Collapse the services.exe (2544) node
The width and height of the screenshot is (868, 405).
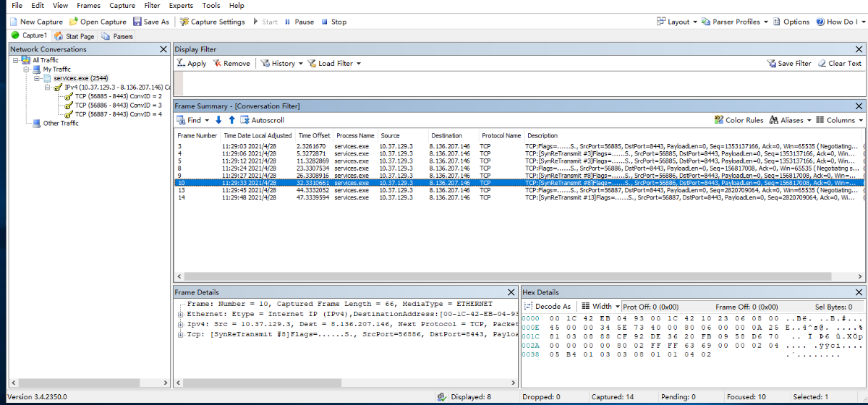pos(37,78)
